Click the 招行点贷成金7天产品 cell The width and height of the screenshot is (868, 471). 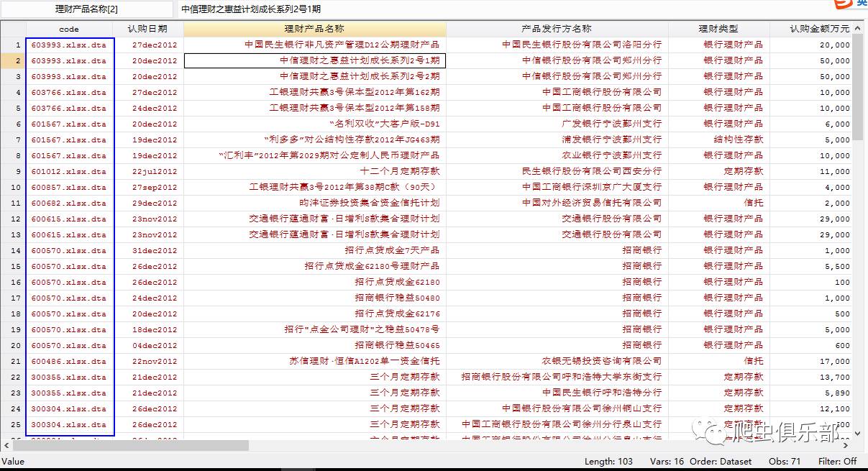315,250
